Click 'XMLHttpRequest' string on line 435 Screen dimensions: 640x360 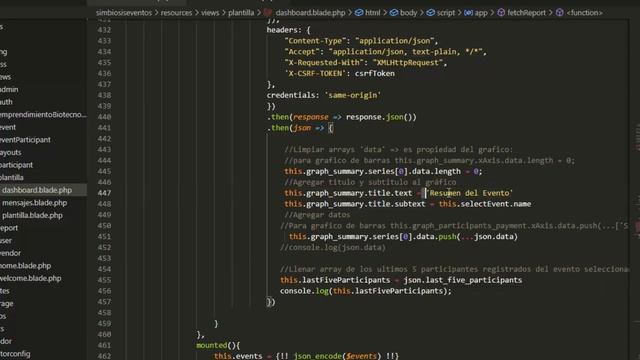(x=407, y=62)
